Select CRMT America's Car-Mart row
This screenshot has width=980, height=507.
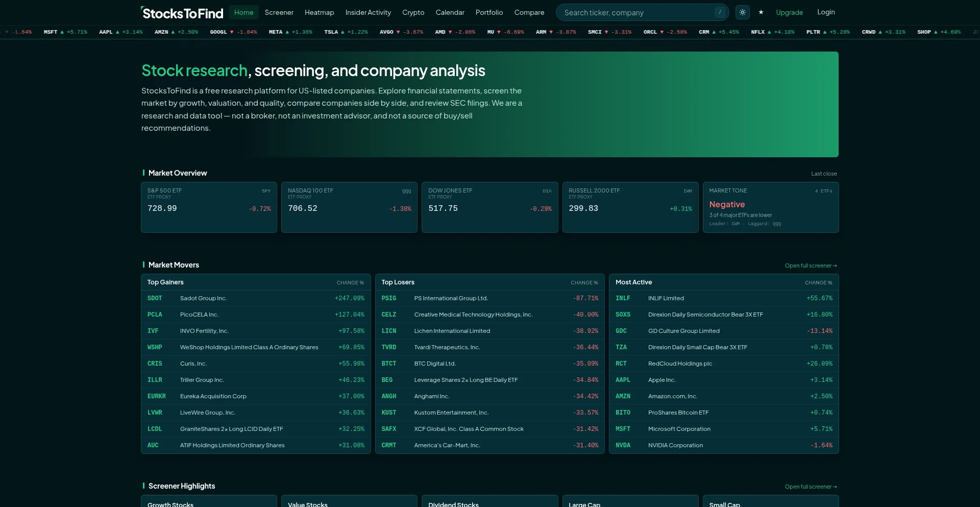(x=490, y=445)
